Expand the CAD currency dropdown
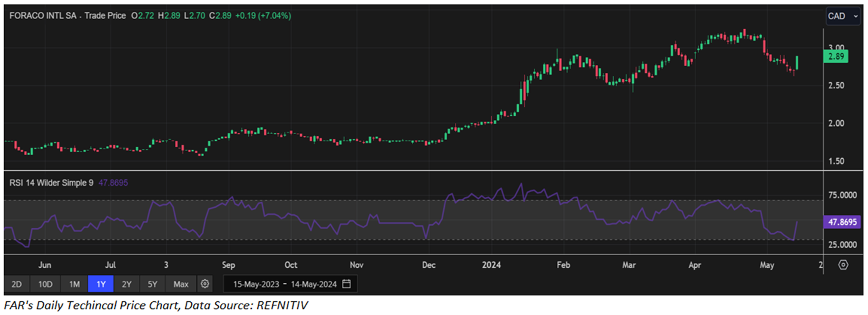This screenshot has width=868, height=315. [x=841, y=16]
